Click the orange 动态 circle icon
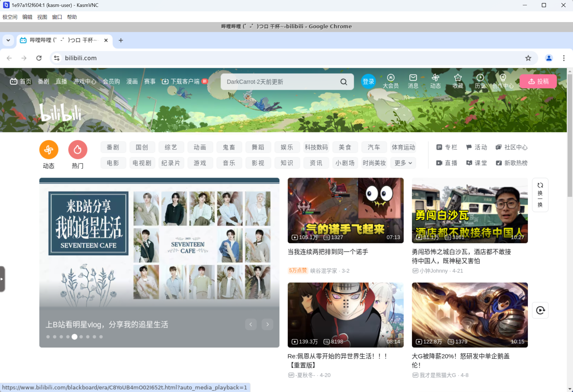This screenshot has height=392, width=573. [x=49, y=150]
